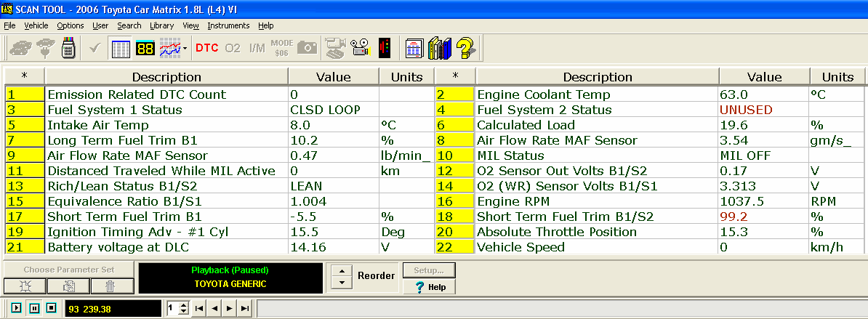The image size is (868, 319).
Task: Open the User menu
Action: point(100,25)
